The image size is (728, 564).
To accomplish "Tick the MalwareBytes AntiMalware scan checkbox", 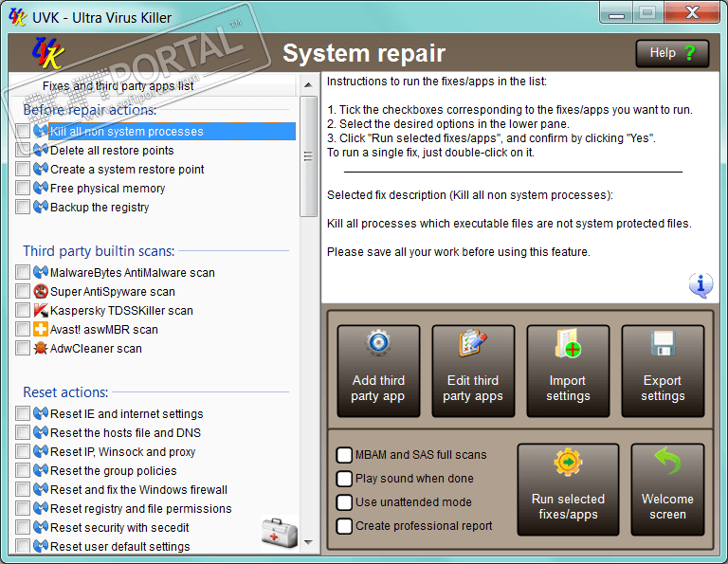I will click(x=23, y=272).
